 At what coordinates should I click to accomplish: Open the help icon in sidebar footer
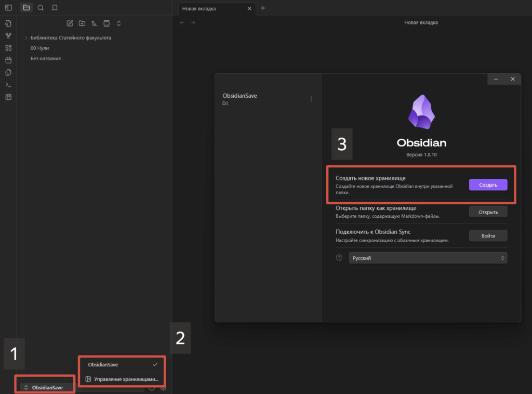click(x=152, y=388)
